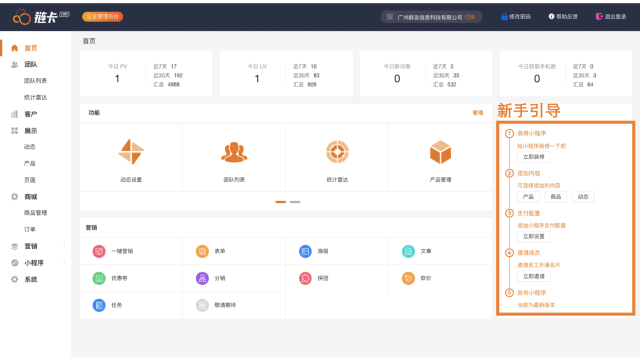640x360 pixels.
Task: Open 修改密码 lock icon in header
Action: [x=504, y=17]
